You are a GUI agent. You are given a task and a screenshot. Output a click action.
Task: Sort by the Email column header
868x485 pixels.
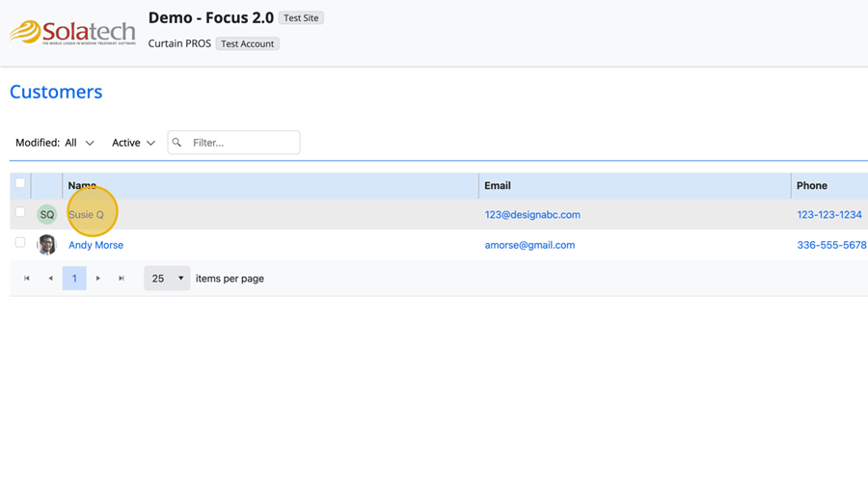pyautogui.click(x=498, y=185)
